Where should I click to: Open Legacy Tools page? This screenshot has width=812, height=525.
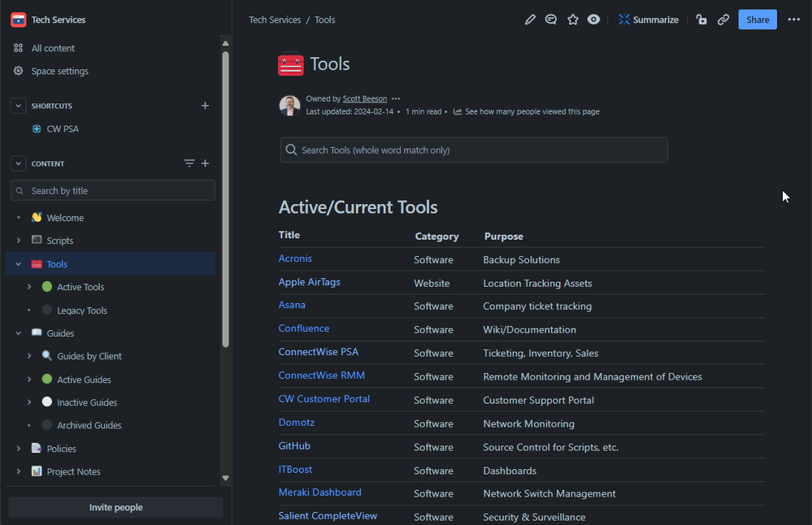click(x=82, y=310)
